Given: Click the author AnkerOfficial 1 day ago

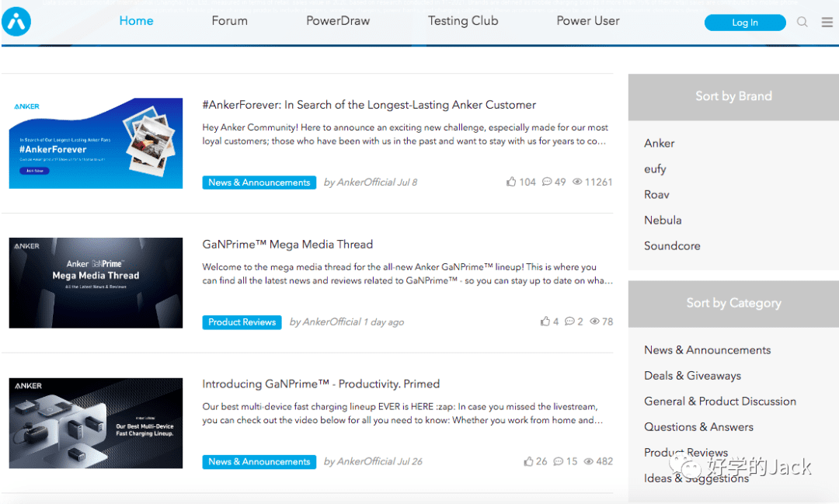Looking at the screenshot, I should tap(346, 322).
